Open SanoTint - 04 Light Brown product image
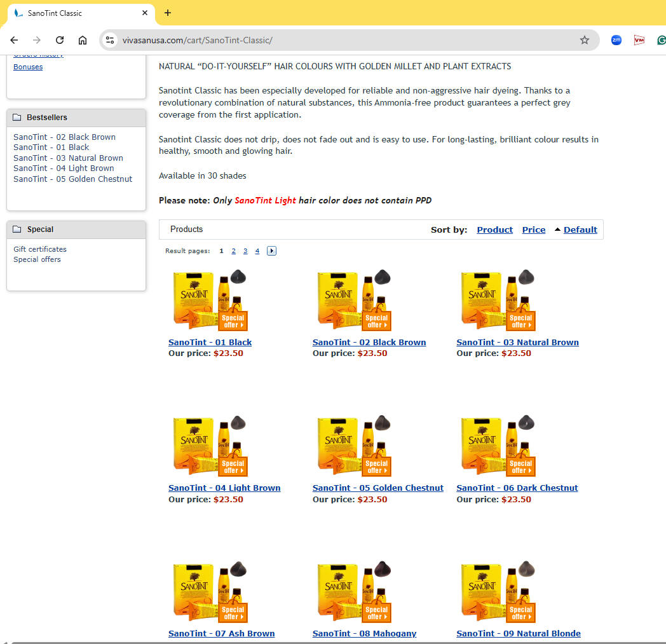The height and width of the screenshot is (644, 666). [210, 446]
